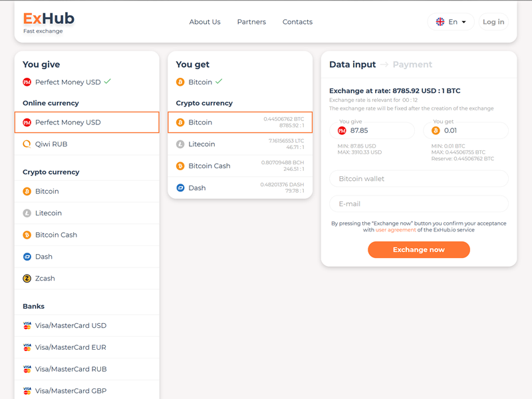532x399 pixels.
Task: Click the Visa/MasterCard GBP card icon
Action: coord(27,390)
